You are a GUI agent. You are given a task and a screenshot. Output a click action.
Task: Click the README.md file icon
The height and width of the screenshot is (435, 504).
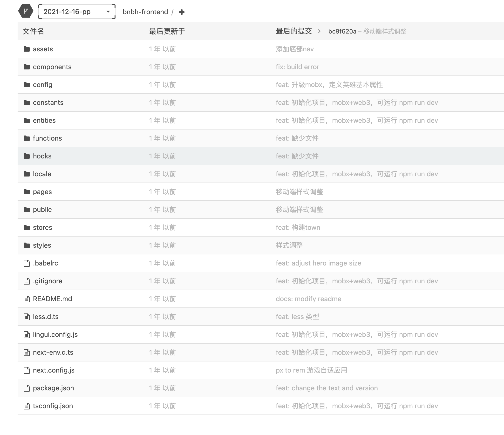(x=27, y=299)
